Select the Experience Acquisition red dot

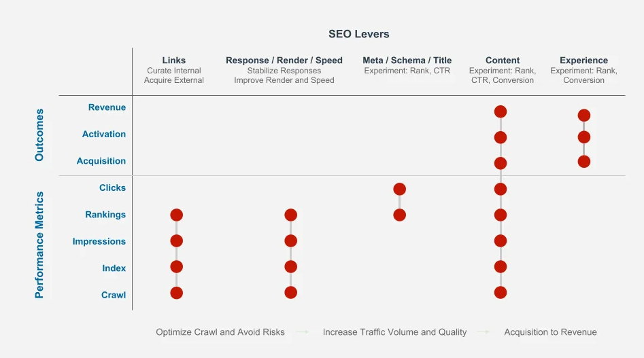click(583, 162)
